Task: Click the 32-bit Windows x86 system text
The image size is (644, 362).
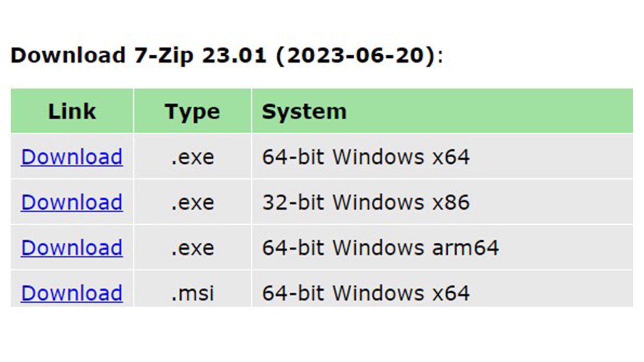Action: click(x=366, y=202)
